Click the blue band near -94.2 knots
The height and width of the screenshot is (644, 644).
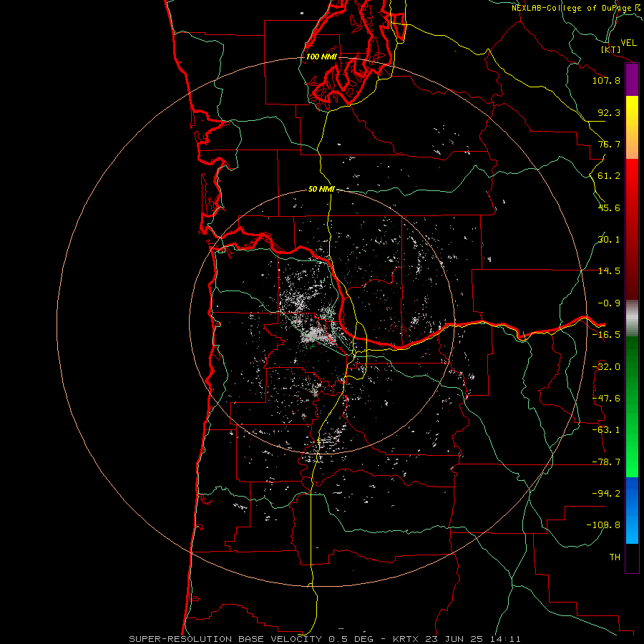632,493
